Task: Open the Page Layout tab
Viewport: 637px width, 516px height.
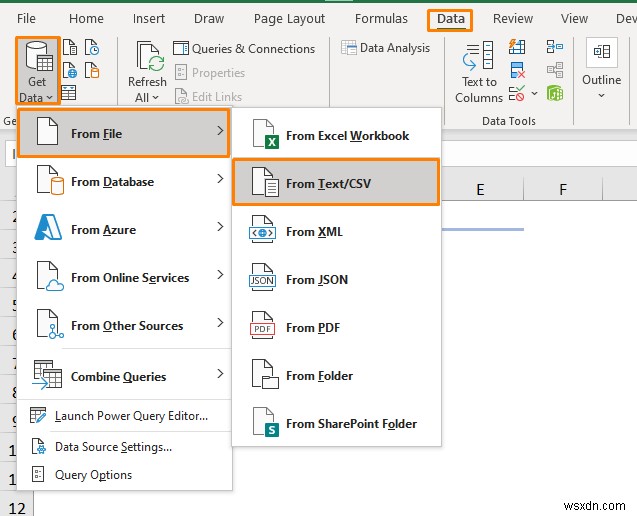Action: tap(289, 19)
